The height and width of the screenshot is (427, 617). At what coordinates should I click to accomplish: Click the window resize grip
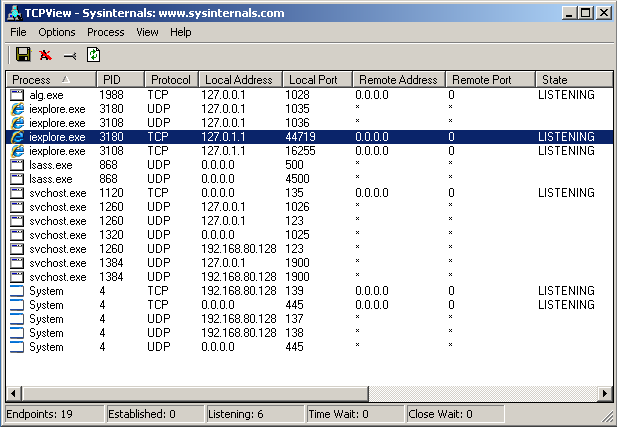click(607, 417)
